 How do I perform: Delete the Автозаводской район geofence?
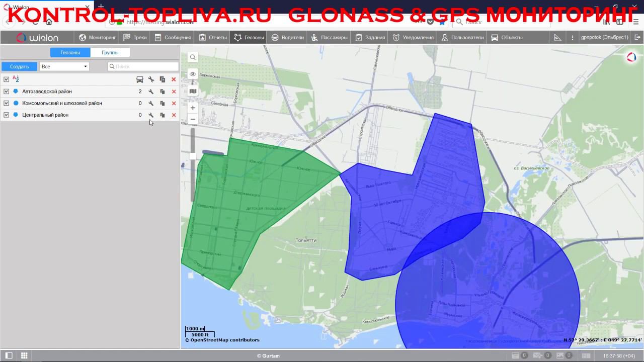tap(174, 92)
